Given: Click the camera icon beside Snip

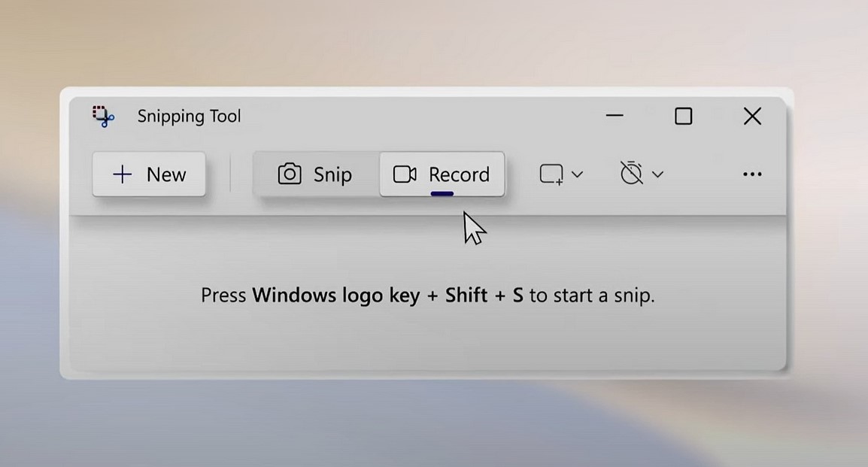Looking at the screenshot, I should pos(290,174).
